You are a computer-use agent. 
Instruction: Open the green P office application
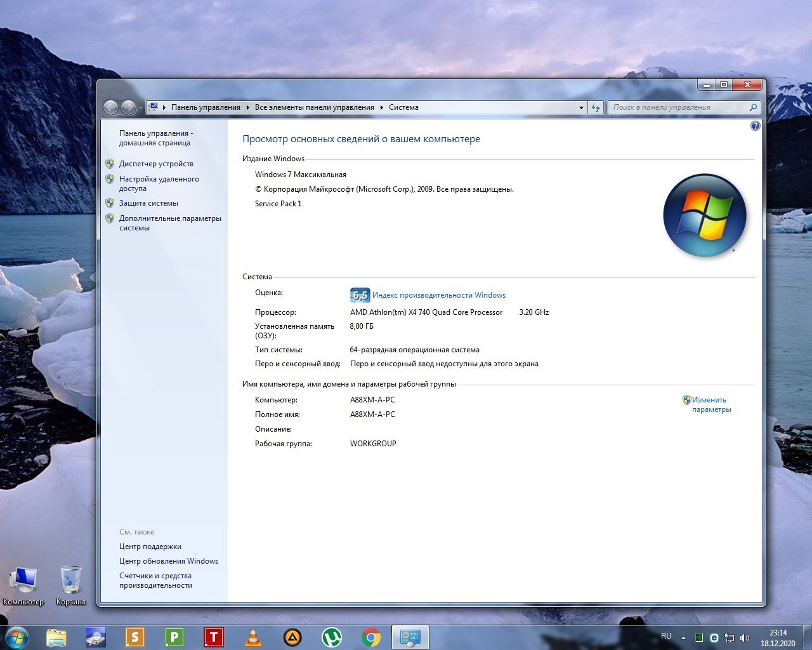point(174,637)
